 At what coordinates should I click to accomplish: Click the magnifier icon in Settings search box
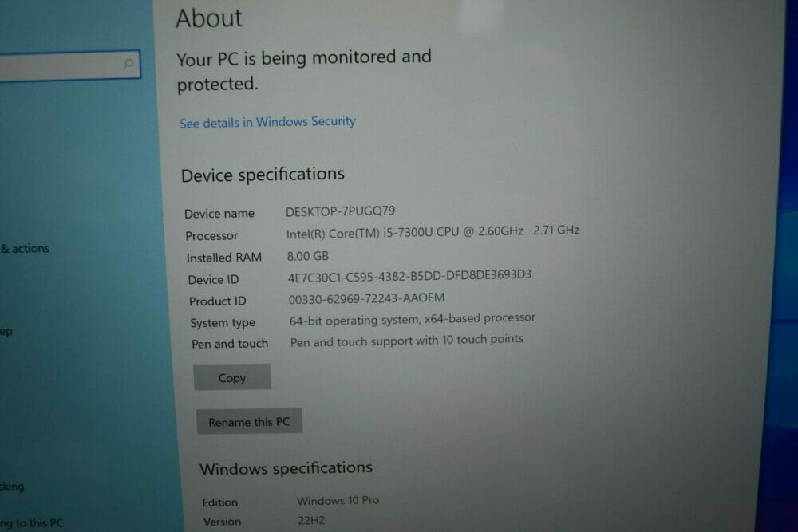pos(128,64)
